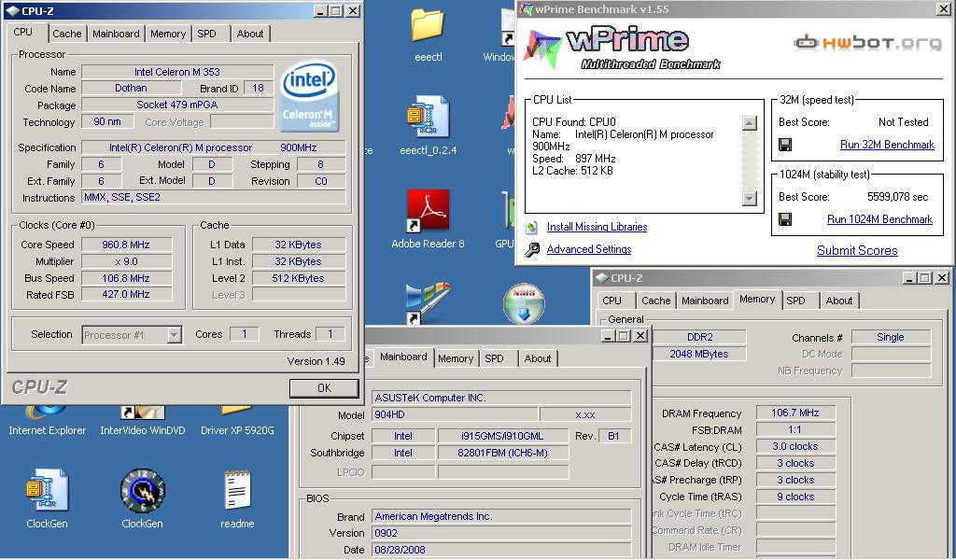Viewport: 956px width, 560px height.
Task: Open the eeectl folder on desktop
Action: (x=428, y=25)
